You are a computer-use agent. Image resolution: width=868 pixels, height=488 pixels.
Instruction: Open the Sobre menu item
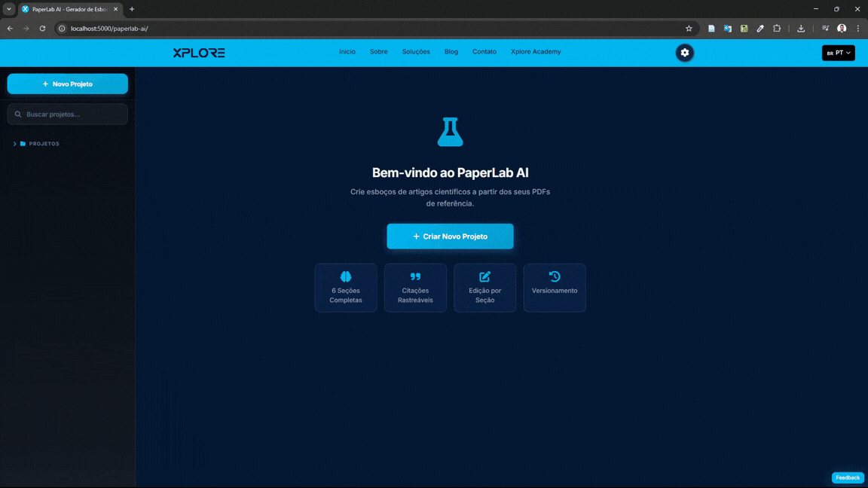click(x=378, y=51)
